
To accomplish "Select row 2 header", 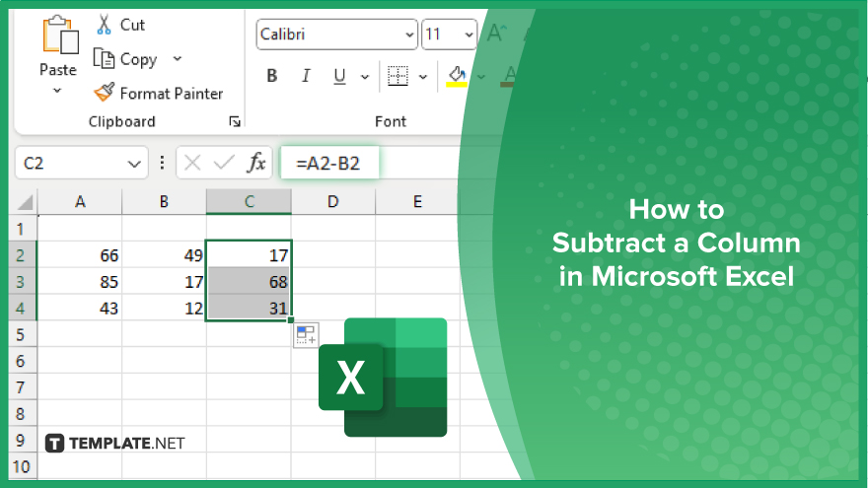I will pyautogui.click(x=22, y=255).
